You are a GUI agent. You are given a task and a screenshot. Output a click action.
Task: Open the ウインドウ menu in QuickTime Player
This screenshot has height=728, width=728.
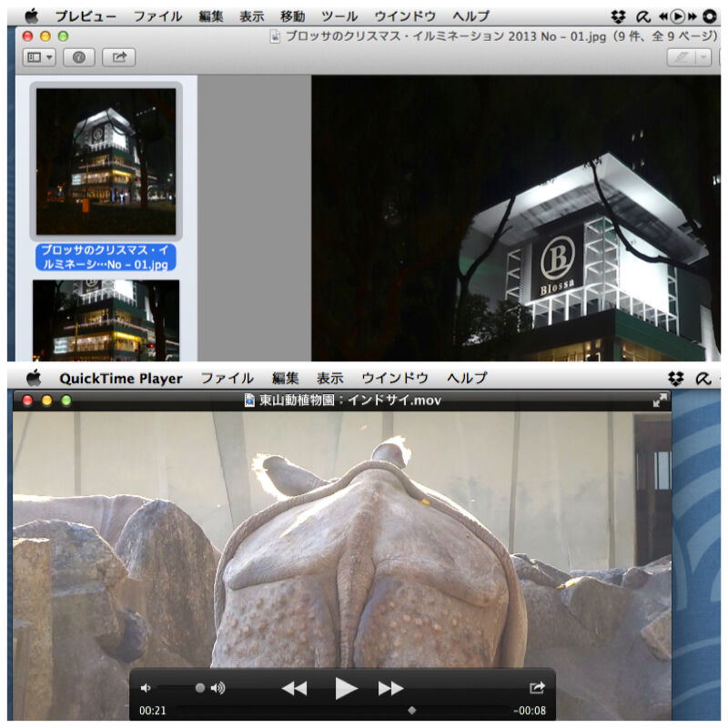(x=395, y=379)
